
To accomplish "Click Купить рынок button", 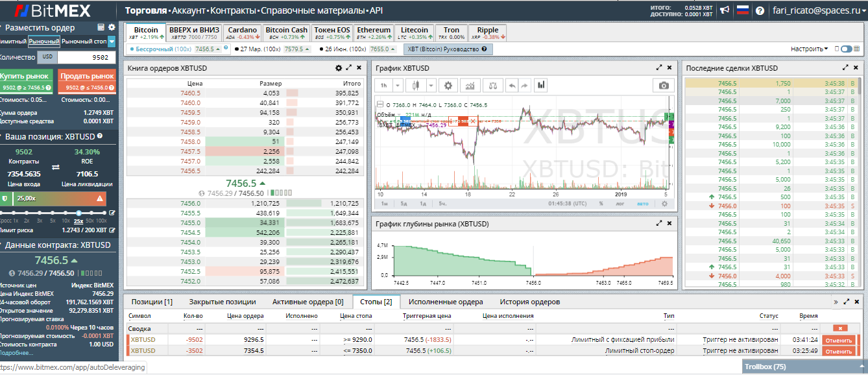I will point(26,81).
